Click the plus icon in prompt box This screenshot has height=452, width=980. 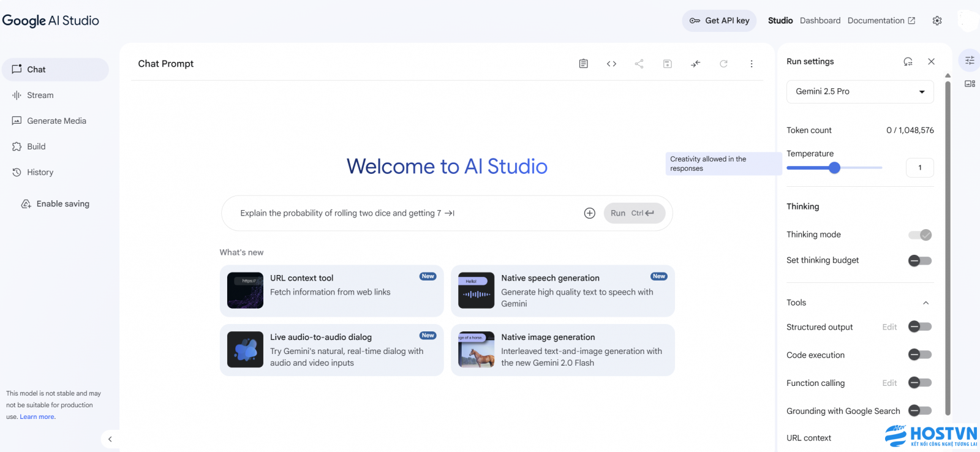(x=589, y=213)
